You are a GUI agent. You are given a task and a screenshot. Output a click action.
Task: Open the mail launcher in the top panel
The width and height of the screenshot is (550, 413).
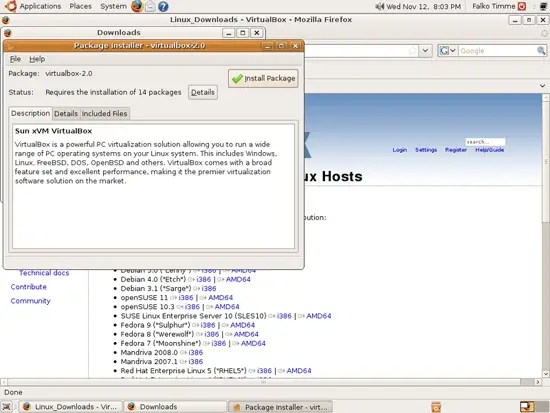150,6
